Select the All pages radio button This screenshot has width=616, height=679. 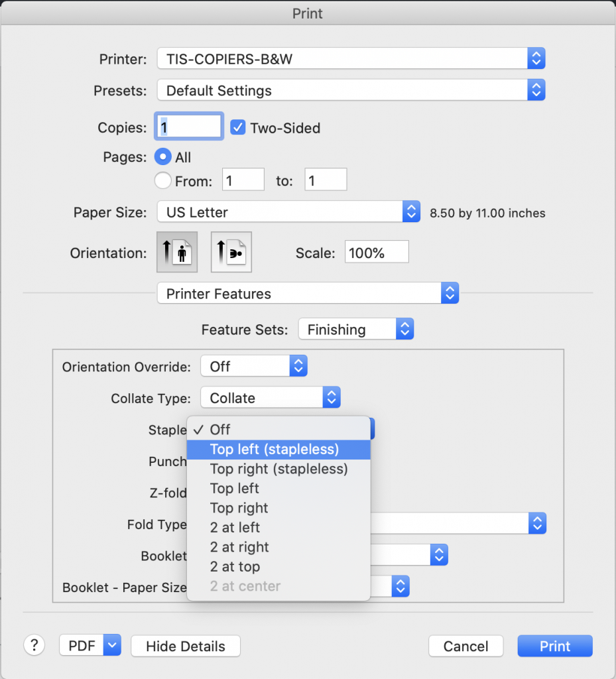(162, 157)
